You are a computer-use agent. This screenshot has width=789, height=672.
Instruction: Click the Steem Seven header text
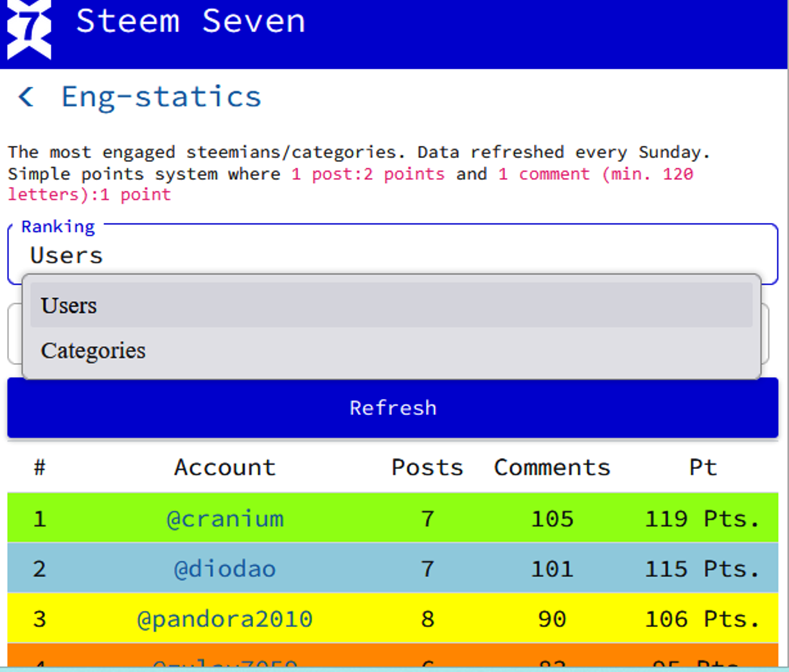(191, 21)
